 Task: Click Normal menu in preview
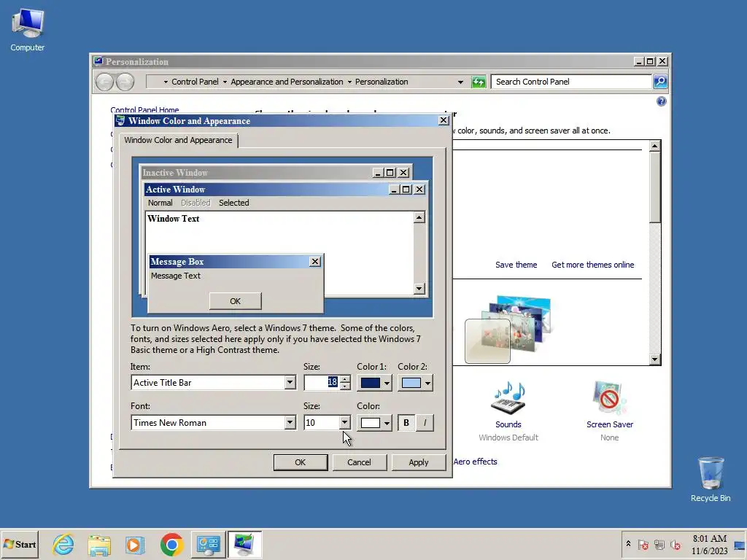pyautogui.click(x=160, y=203)
